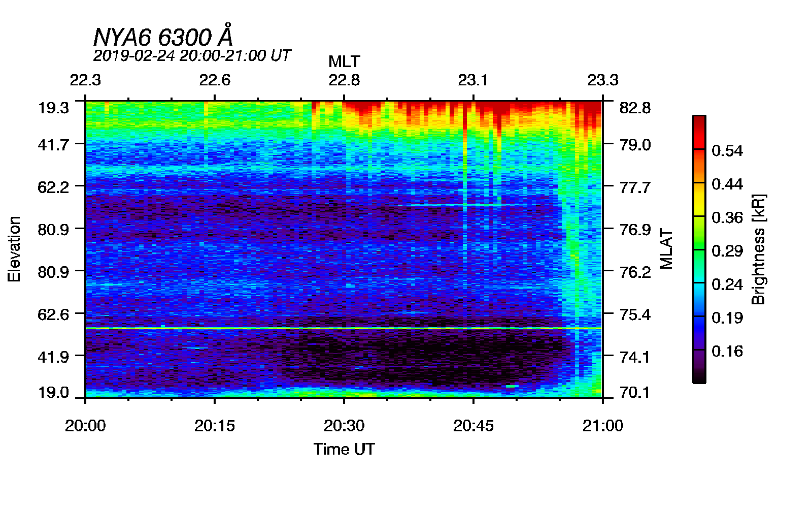Click MLAT tick label '74.1'
The height and width of the screenshot is (508, 812).
click(x=635, y=357)
